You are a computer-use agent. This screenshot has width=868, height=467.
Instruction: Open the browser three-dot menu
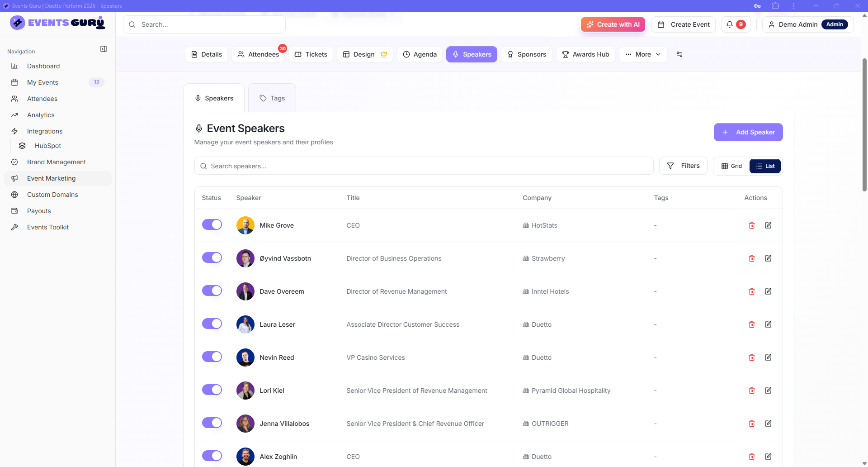[793, 6]
